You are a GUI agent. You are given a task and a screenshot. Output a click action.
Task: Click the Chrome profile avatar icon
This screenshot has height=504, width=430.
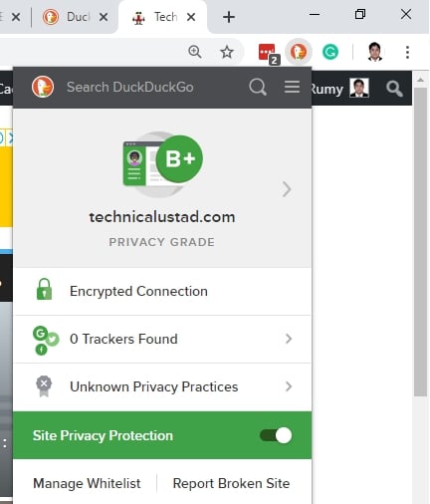375,52
